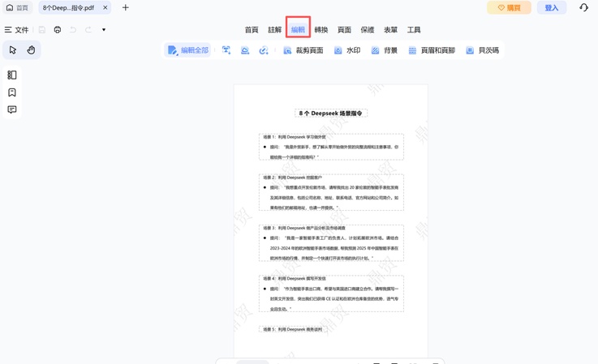
Task: Open the page thumbnails sidebar panel
Action: click(x=12, y=75)
